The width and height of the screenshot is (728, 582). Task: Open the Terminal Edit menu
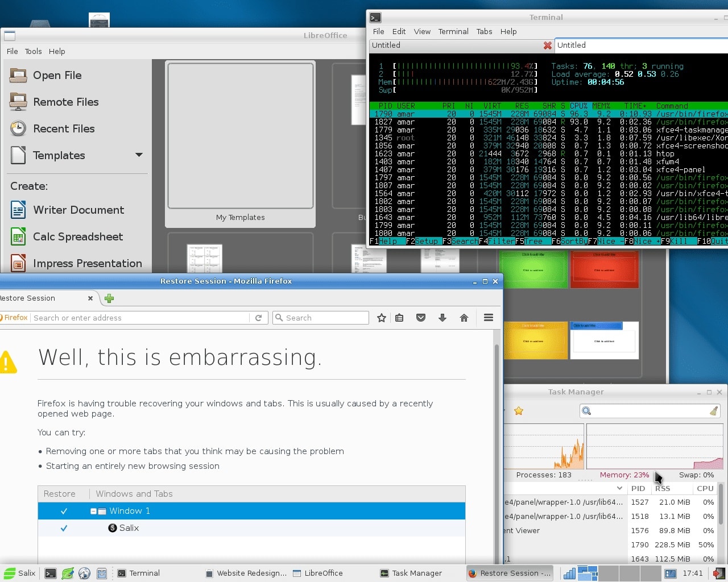[x=399, y=32]
